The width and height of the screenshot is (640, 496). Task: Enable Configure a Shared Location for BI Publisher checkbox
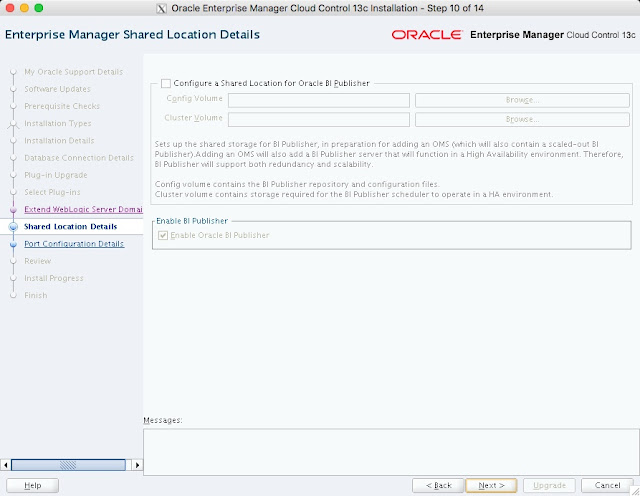(x=166, y=83)
